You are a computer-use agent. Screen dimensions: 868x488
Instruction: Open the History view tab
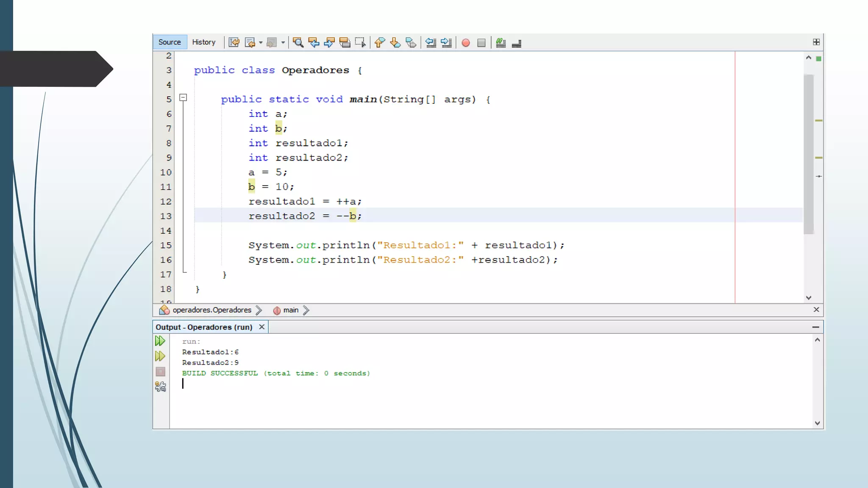click(x=204, y=42)
